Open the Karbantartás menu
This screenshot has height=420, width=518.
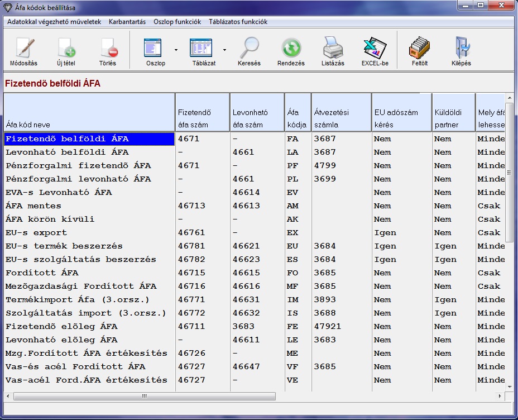127,22
